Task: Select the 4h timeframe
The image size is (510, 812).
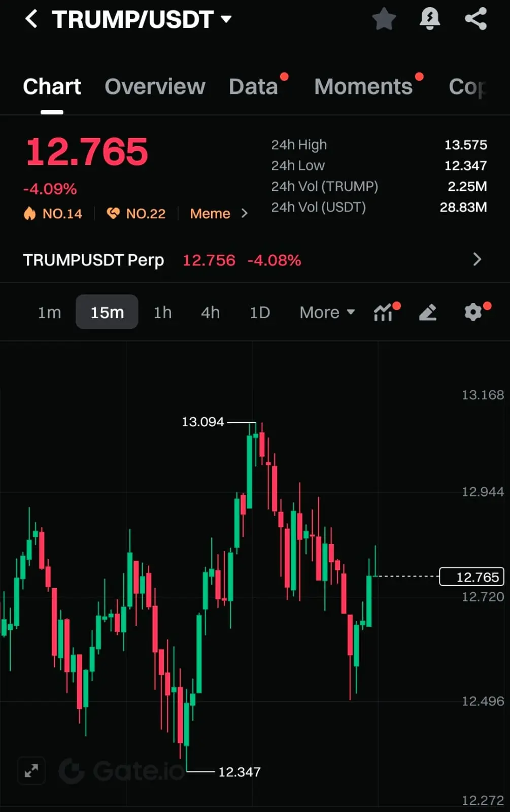Action: click(210, 312)
